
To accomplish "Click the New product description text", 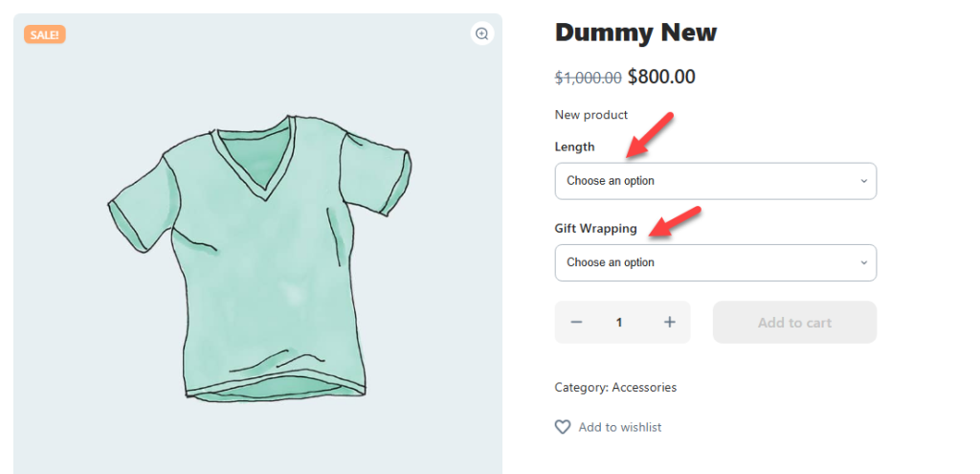I will (591, 115).
